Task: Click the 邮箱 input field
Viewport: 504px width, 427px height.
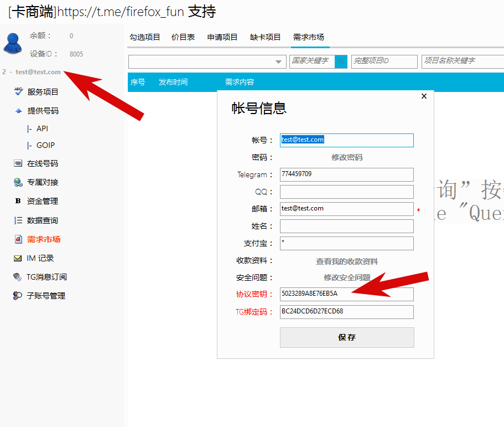Action: pos(347,209)
